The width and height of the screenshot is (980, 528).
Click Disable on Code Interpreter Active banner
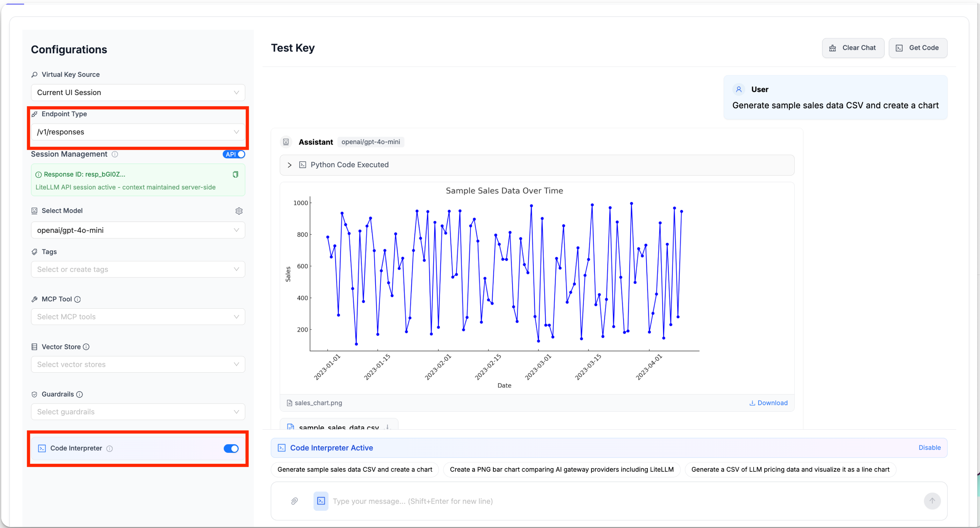tap(929, 448)
